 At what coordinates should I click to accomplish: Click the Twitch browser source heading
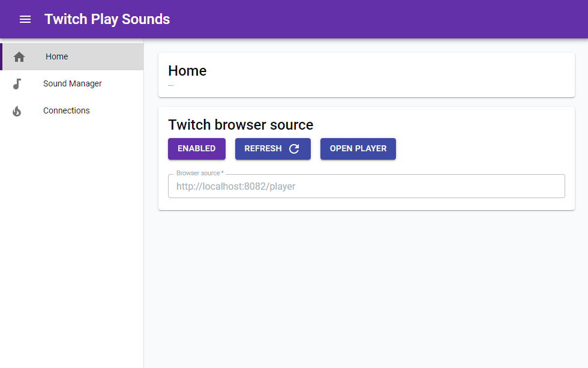coord(241,125)
